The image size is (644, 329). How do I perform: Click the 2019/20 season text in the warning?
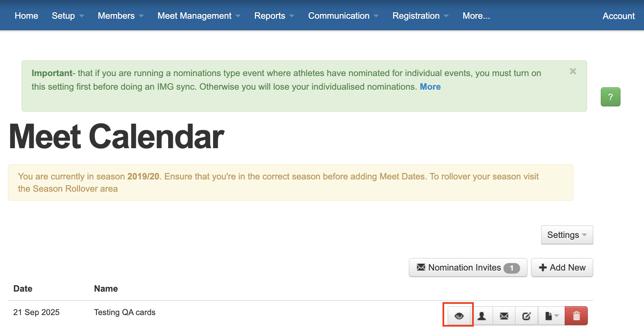[143, 176]
